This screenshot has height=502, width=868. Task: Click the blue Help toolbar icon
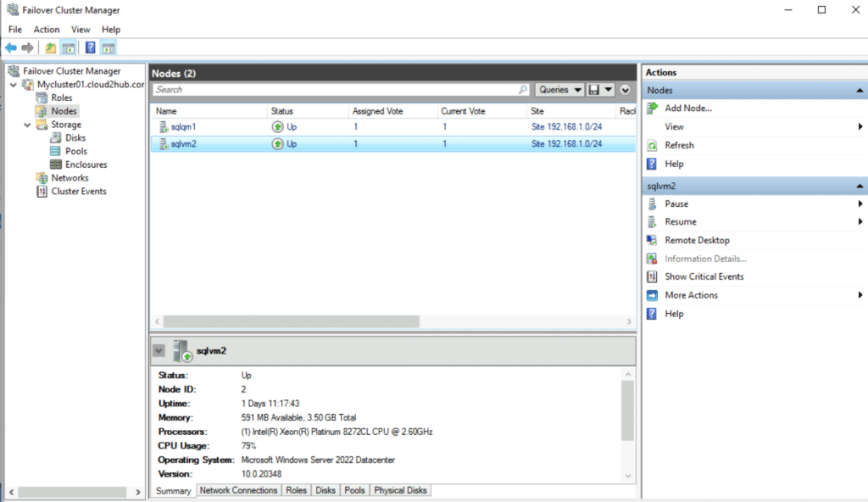pyautogui.click(x=90, y=48)
